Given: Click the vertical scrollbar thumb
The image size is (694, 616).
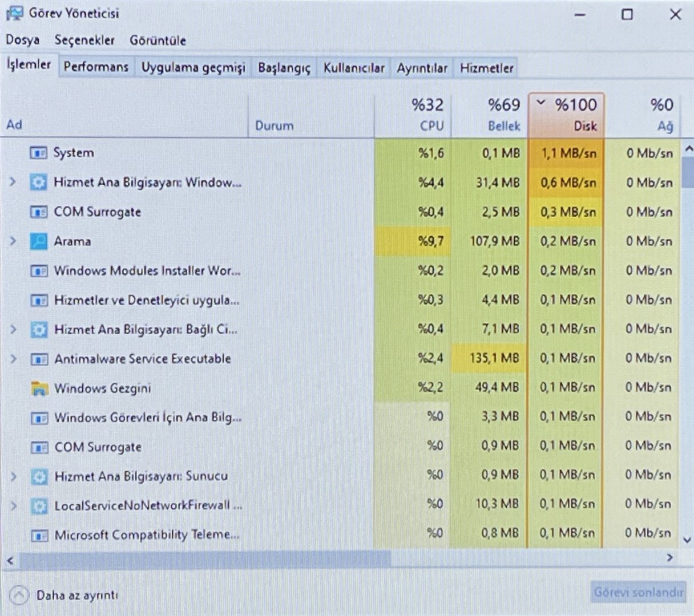Looking at the screenshot, I should tap(687, 171).
